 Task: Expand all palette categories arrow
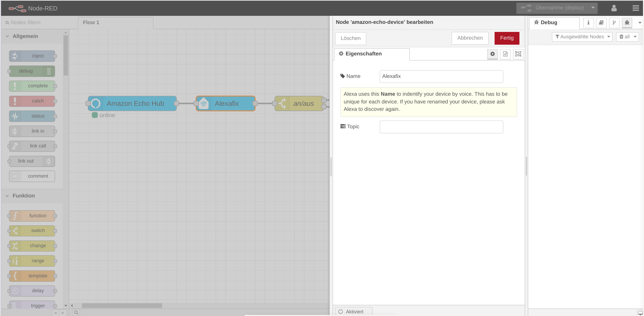(62, 313)
